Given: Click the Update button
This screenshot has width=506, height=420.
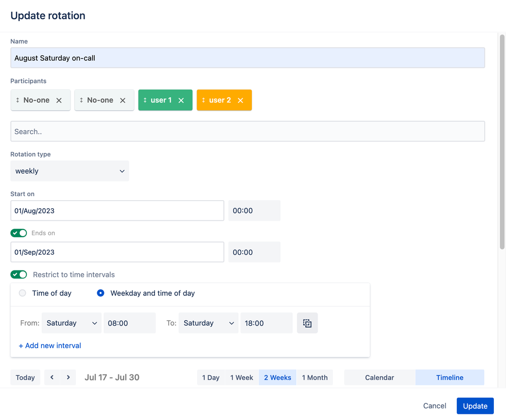Looking at the screenshot, I should pyautogui.click(x=475, y=406).
